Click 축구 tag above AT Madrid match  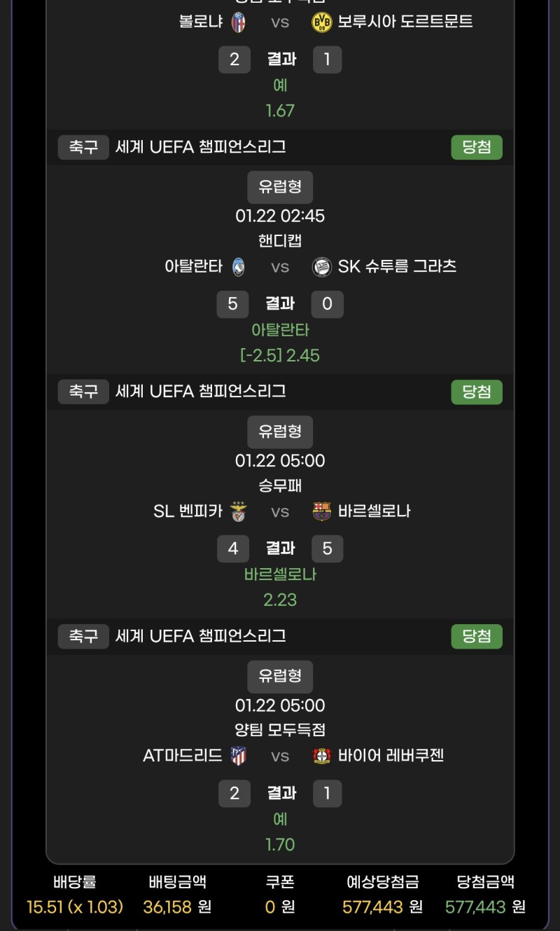point(83,636)
